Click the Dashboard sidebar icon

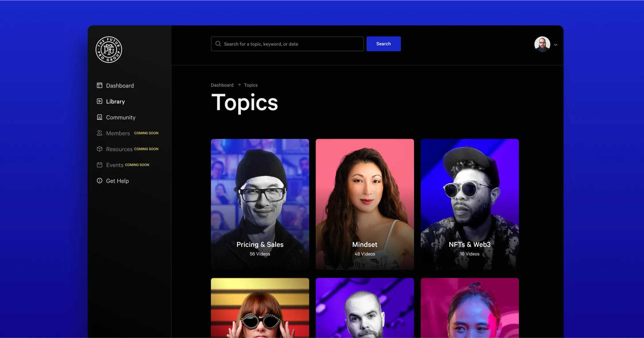pos(99,86)
